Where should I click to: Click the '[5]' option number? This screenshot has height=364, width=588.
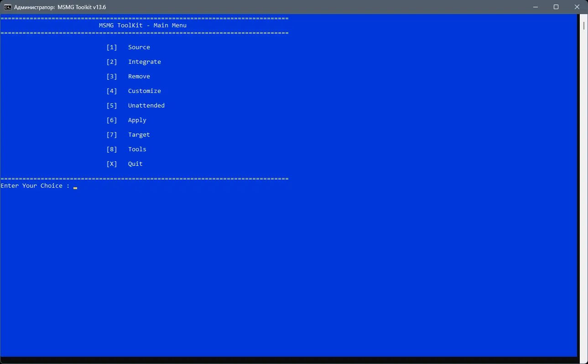coord(112,106)
